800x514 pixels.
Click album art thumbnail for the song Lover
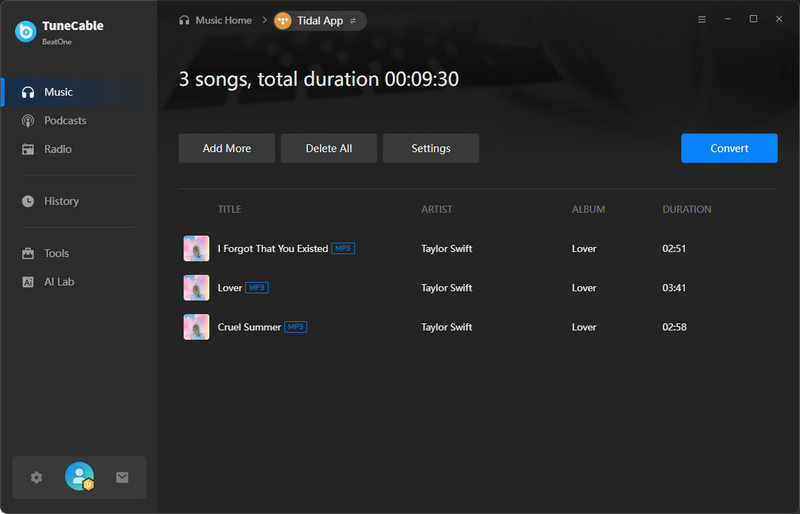point(196,288)
